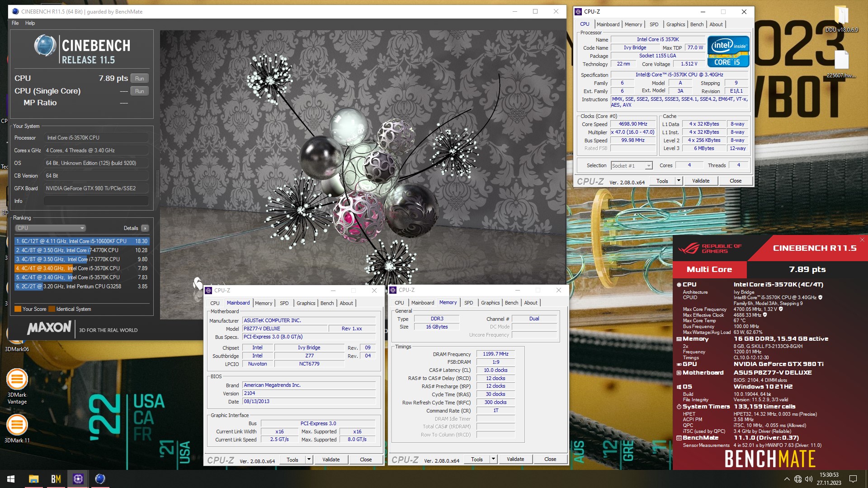Click Tools button in top CPU-Z
Image resolution: width=868 pixels, height=488 pixels.
point(662,181)
